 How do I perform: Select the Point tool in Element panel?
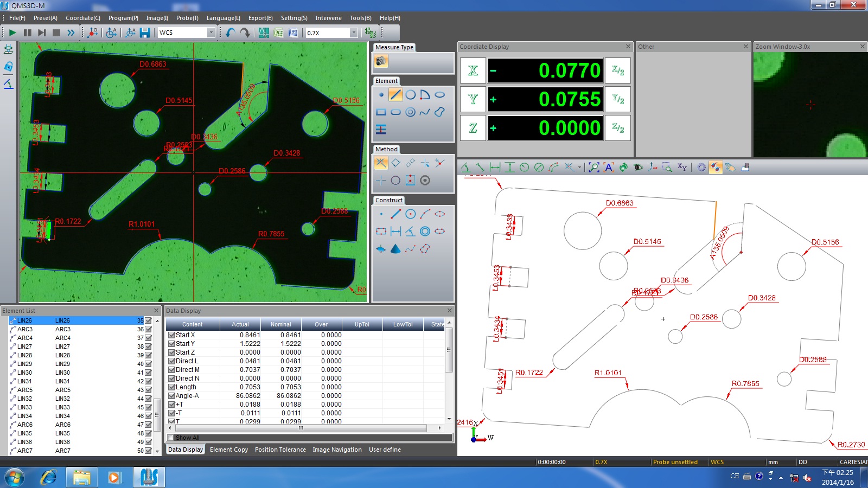coord(381,95)
